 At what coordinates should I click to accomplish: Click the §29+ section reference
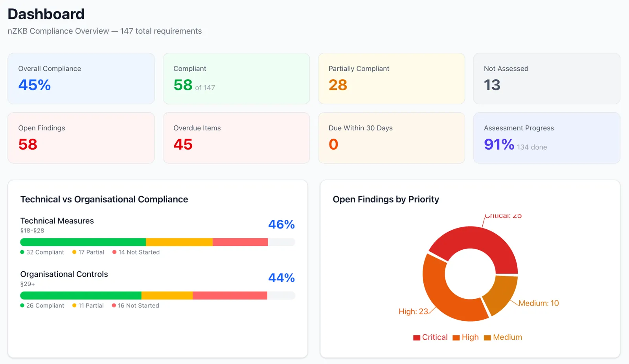pos(28,284)
